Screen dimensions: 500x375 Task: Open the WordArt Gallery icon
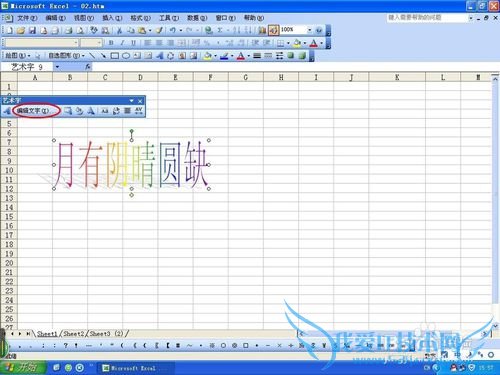click(x=68, y=111)
